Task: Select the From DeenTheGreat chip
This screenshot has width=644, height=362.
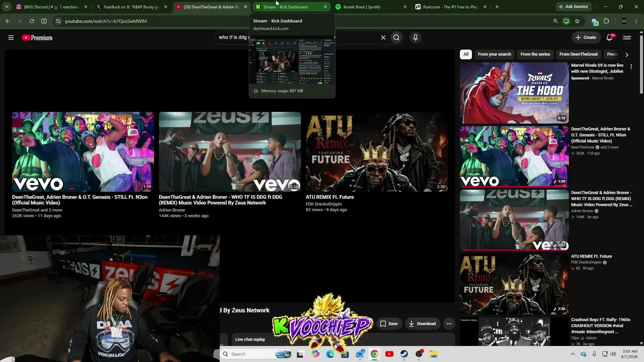Action: click(x=579, y=54)
